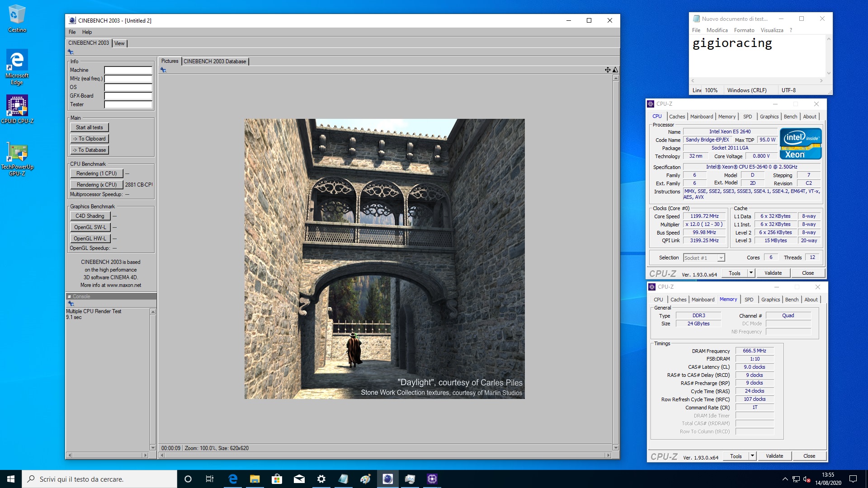Click the Machine input field
This screenshot has height=488, width=868.
(128, 70)
